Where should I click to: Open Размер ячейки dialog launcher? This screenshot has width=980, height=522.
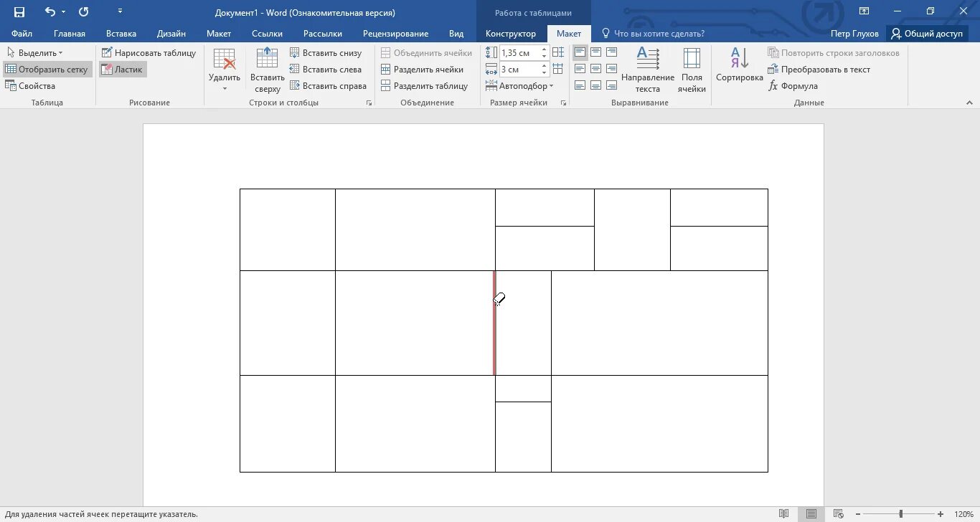[563, 103]
